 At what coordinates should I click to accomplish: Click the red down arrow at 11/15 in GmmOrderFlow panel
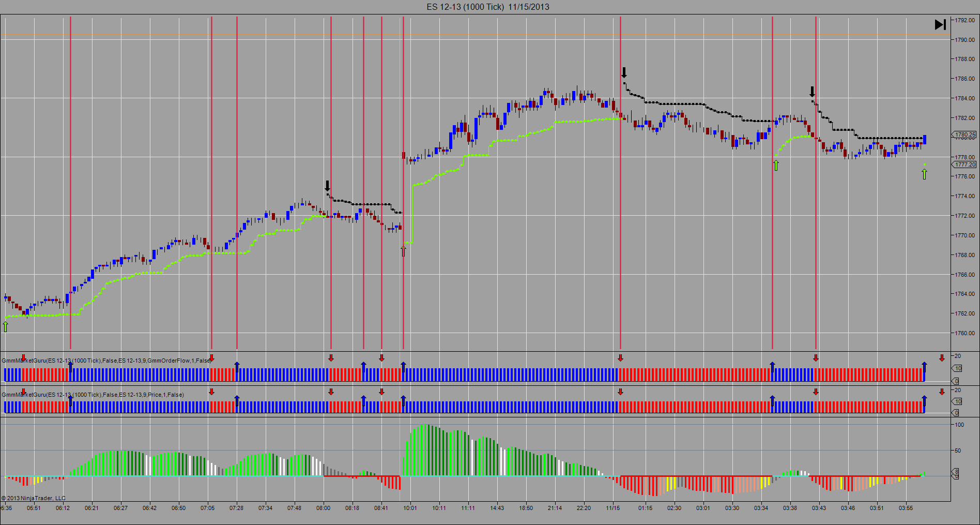620,358
